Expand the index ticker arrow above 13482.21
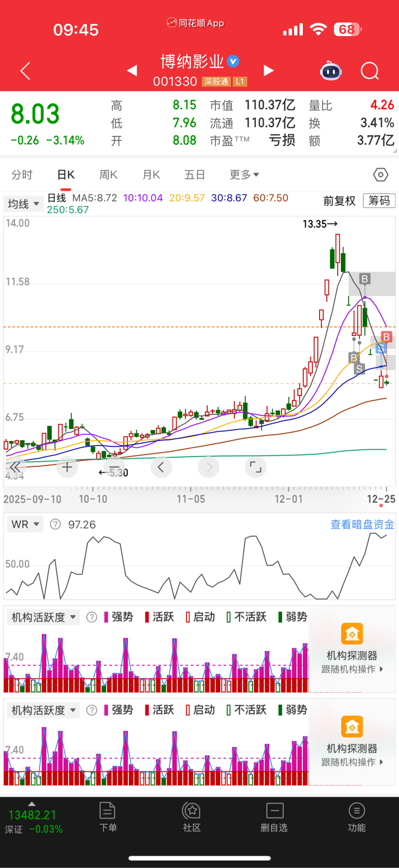Image resolution: width=399 pixels, height=868 pixels. tap(32, 804)
